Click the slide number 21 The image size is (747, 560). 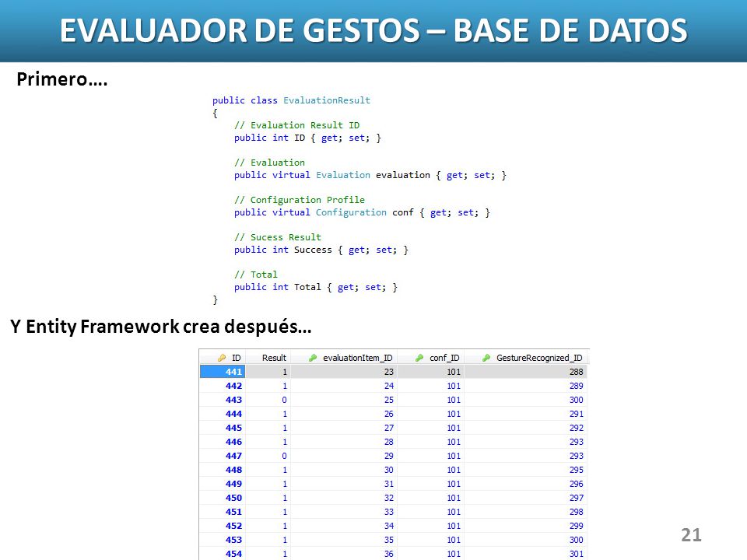click(x=691, y=535)
